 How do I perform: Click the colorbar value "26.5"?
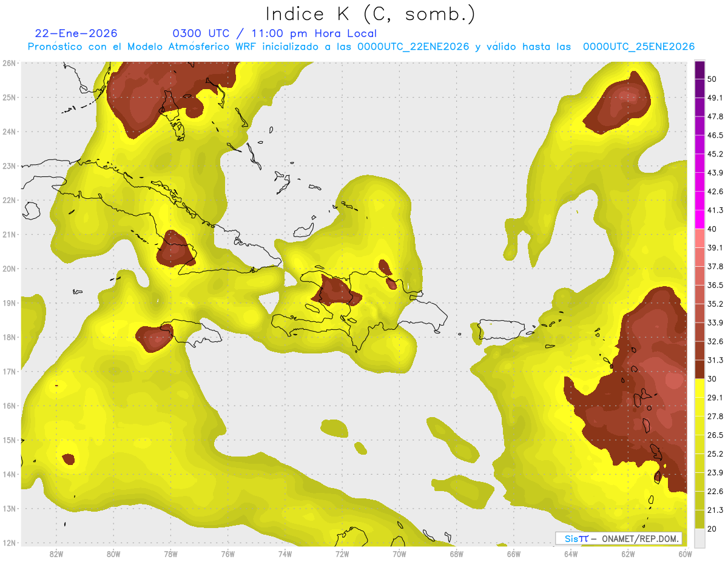[x=715, y=435]
